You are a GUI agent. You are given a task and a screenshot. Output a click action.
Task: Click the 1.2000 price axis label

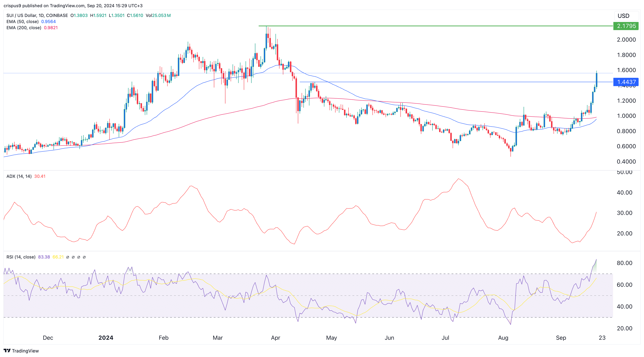pos(626,101)
